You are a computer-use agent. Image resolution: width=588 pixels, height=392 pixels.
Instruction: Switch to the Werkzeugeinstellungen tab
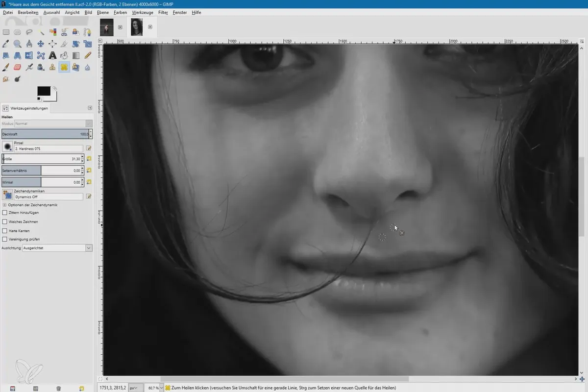25,108
